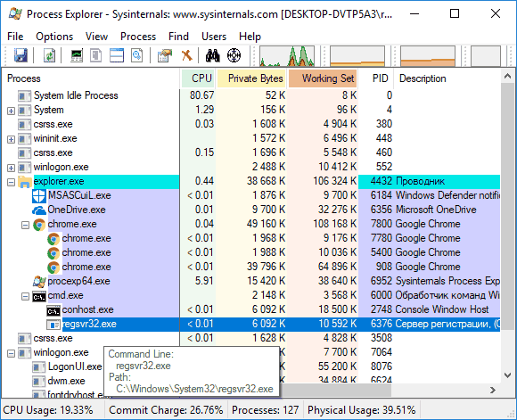Image resolution: width=517 pixels, height=420 pixels.
Task: Click the Refresh Now toolbar icon
Action: 49,55
